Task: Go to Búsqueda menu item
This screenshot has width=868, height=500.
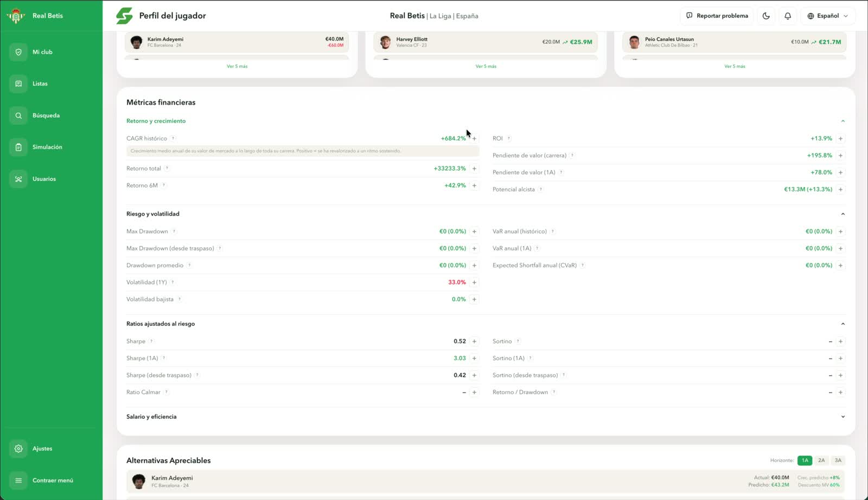Action: click(46, 116)
